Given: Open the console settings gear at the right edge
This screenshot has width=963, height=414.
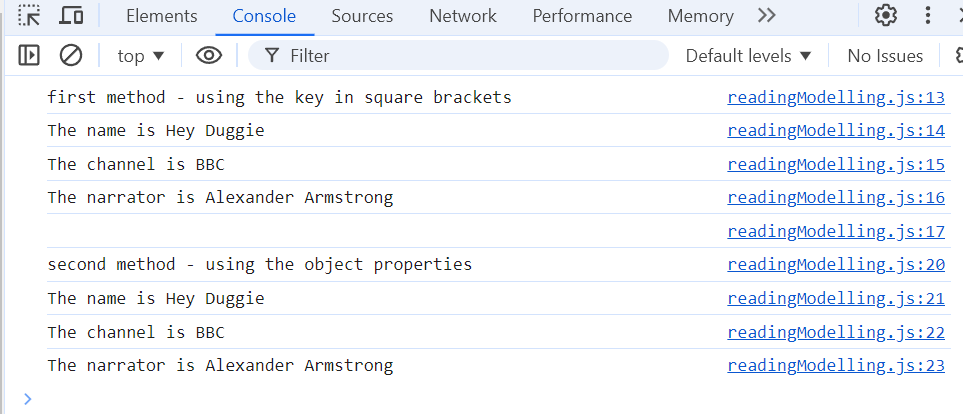Looking at the screenshot, I should pyautogui.click(x=958, y=56).
